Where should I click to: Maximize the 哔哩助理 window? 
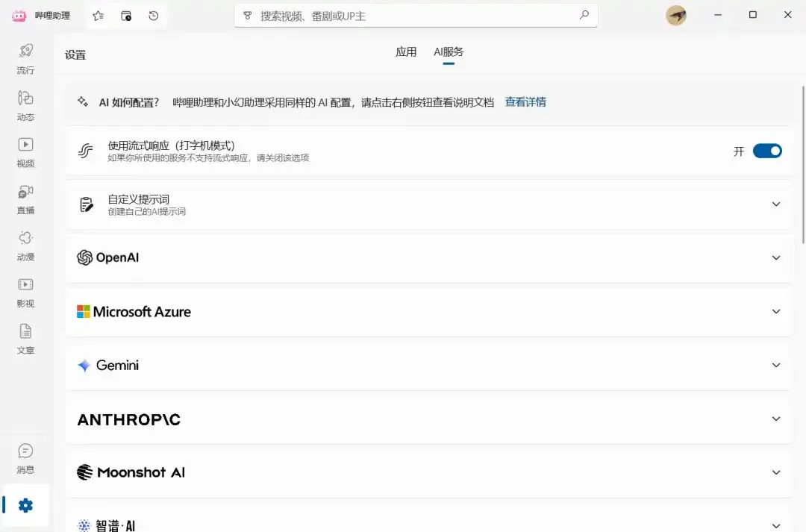[753, 16]
